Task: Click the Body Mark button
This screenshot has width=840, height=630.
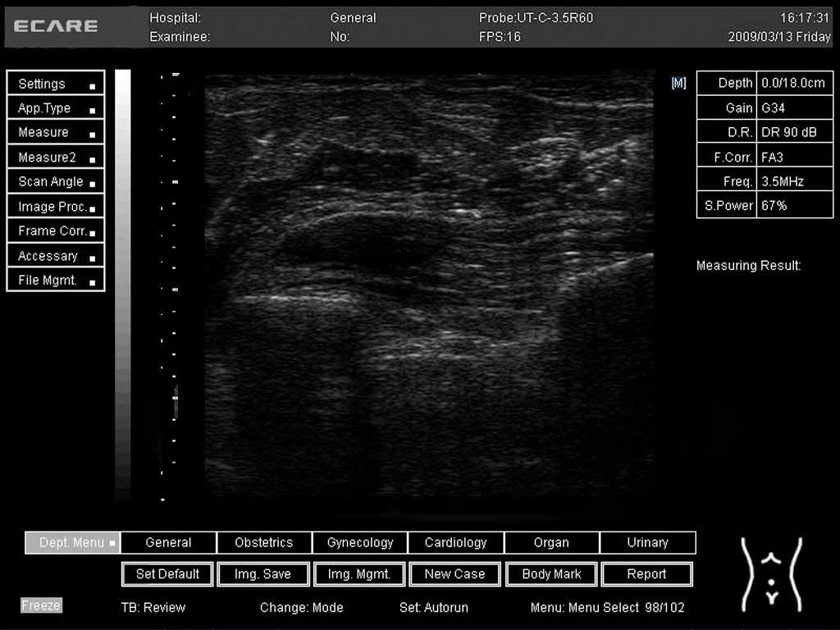Action: click(551, 574)
